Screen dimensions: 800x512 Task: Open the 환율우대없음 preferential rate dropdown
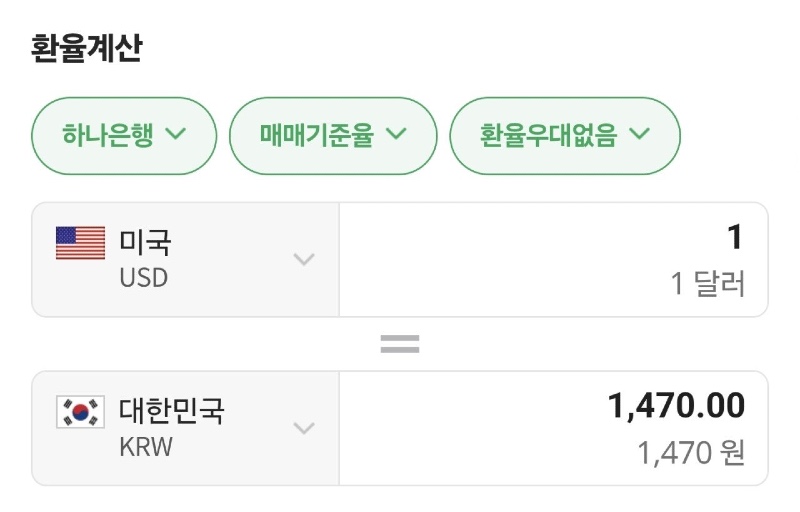pos(565,134)
